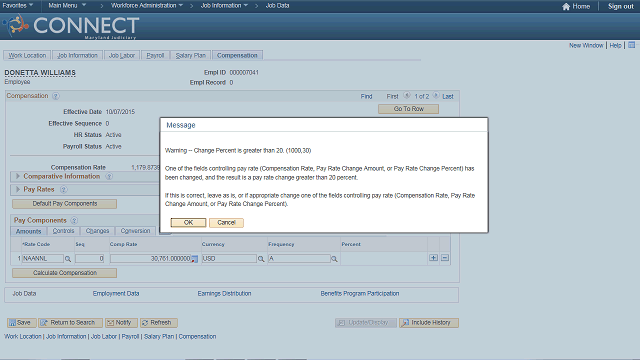This screenshot has height=360, width=640.
Task: Open the Main Menu dropdown
Action: pyautogui.click(x=67, y=6)
